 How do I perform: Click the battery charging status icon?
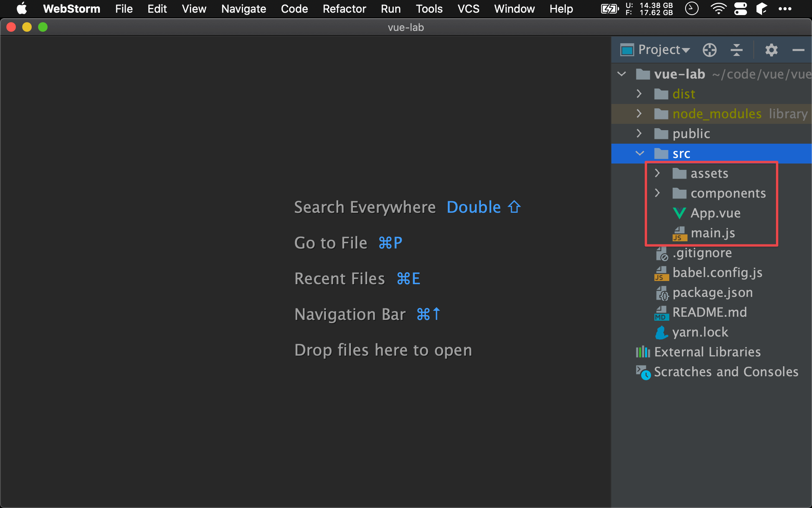[610, 9]
